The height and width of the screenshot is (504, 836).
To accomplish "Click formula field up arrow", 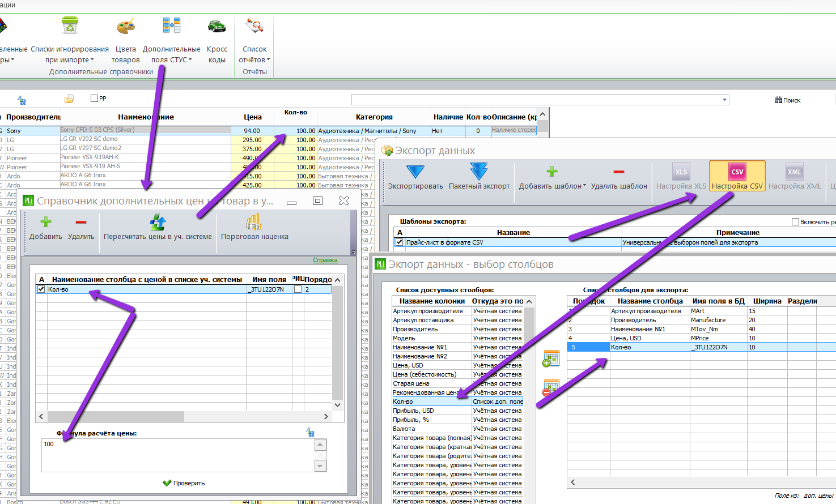I will coord(320,445).
